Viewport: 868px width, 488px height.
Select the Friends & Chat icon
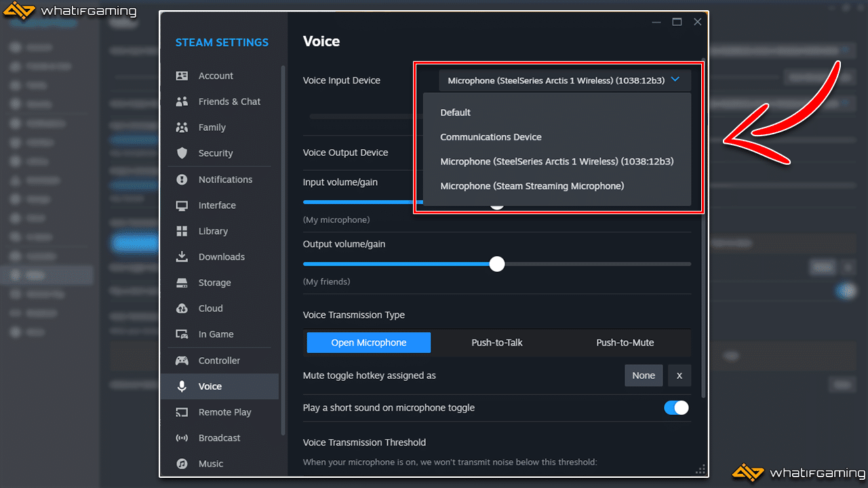182,102
